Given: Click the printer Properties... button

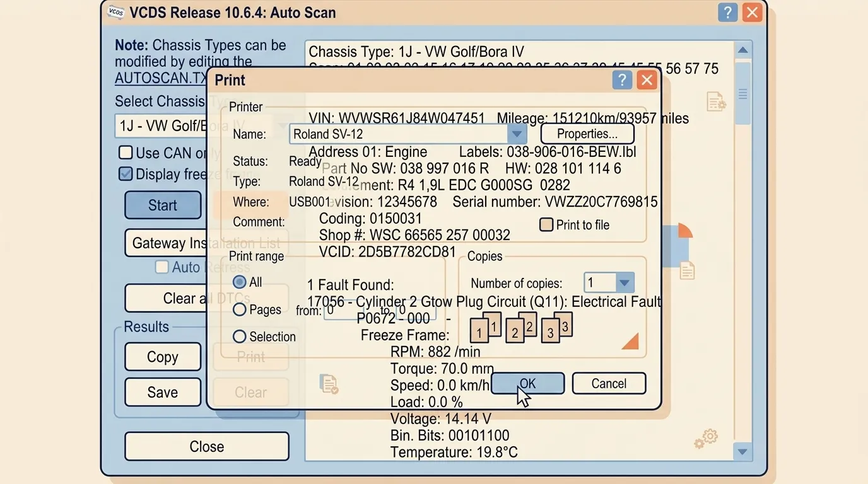Looking at the screenshot, I should pyautogui.click(x=587, y=134).
